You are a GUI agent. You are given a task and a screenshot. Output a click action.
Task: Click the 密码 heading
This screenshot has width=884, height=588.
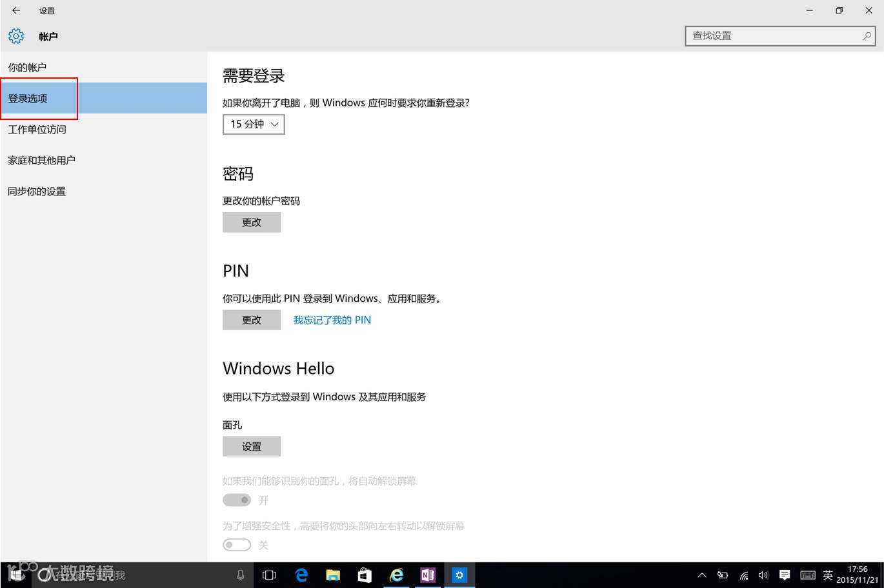click(238, 174)
